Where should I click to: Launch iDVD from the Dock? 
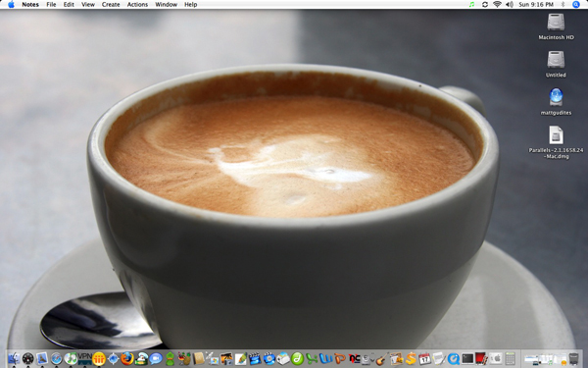point(269,358)
